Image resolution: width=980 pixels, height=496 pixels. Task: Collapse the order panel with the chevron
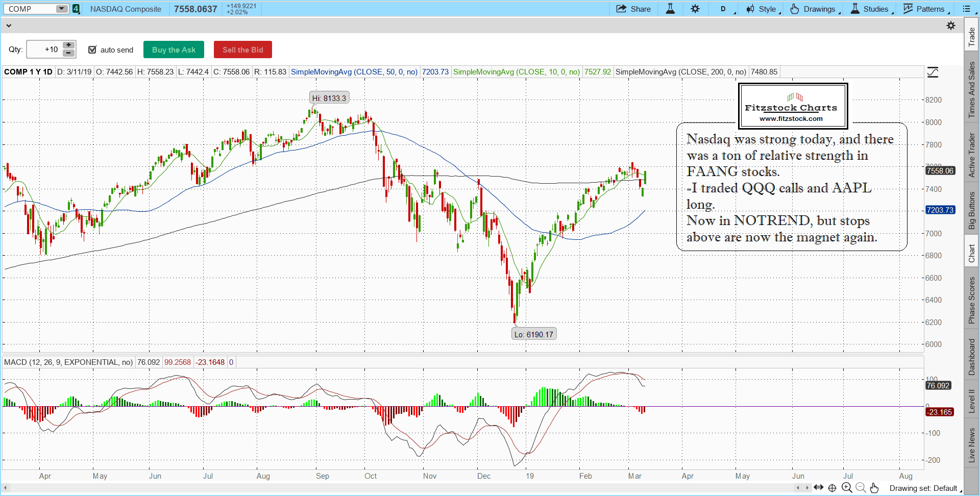click(9, 26)
